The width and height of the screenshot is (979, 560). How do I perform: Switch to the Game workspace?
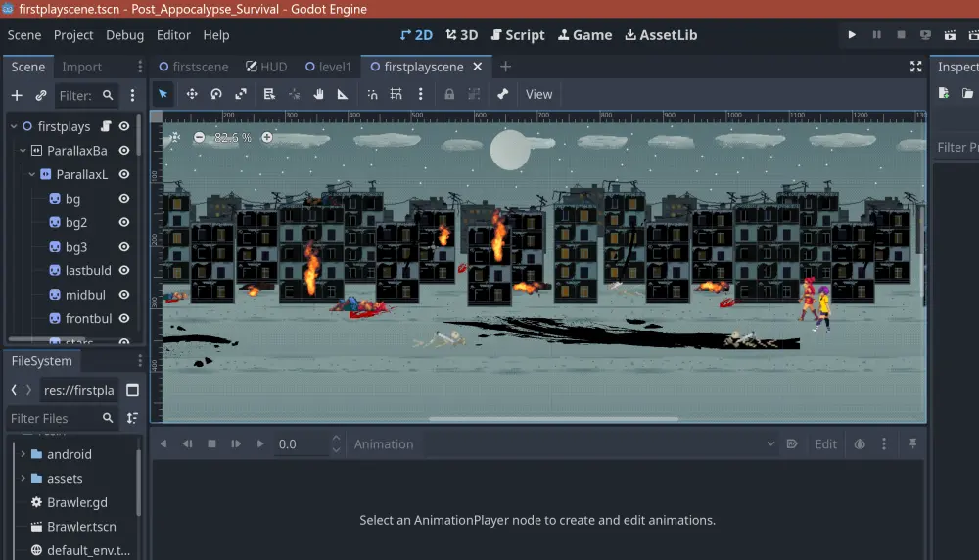[585, 35]
